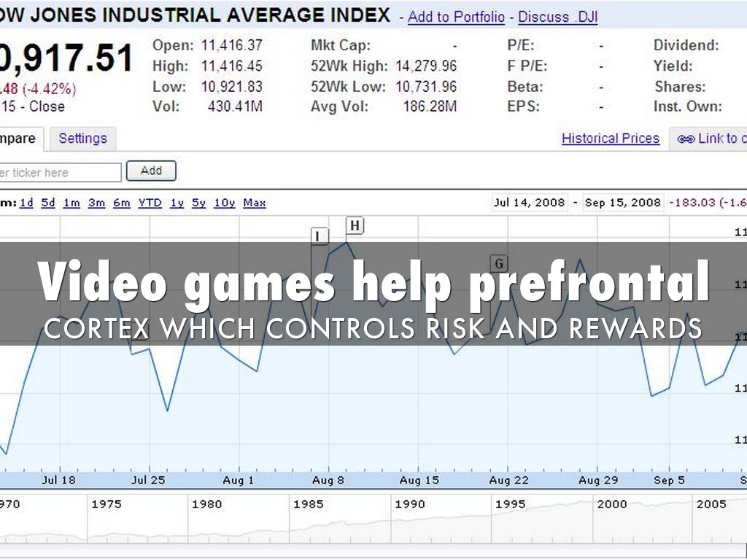Set chart range to 1m

(71, 203)
